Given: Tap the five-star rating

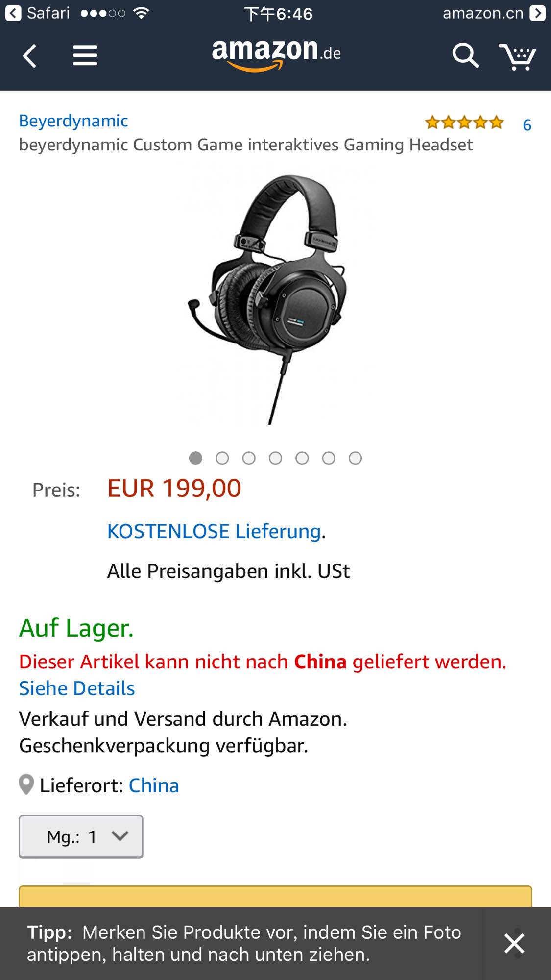Looking at the screenshot, I should pos(464,122).
